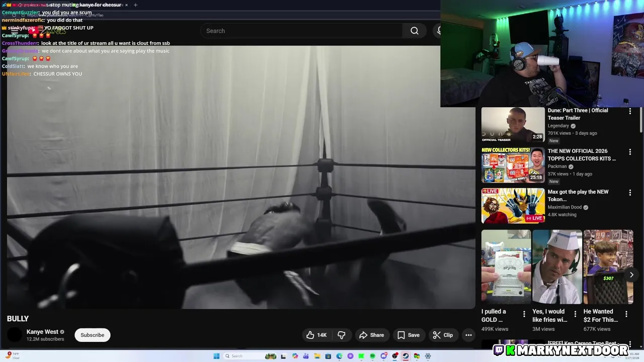Open "He Wanted $2 For This" short
644x362 pixels.
pyautogui.click(x=608, y=267)
